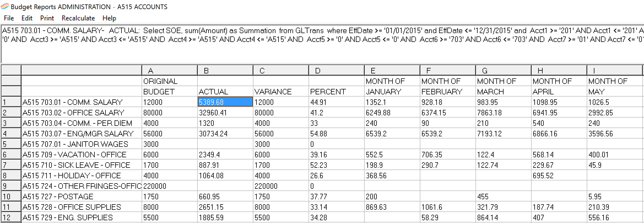Click Sick Leave February value 290.7
The height and width of the screenshot is (223, 644).
(x=448, y=165)
